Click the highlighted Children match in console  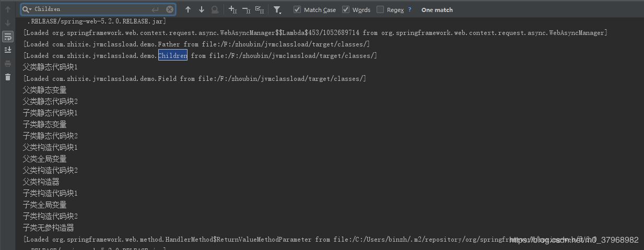[173, 55]
